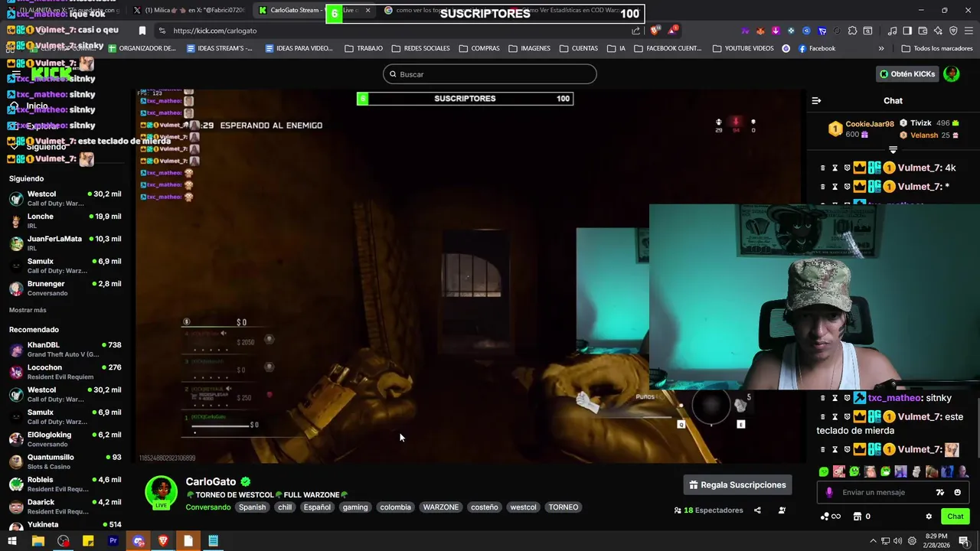
Task: Click the Windows Start button
Action: tap(12, 541)
